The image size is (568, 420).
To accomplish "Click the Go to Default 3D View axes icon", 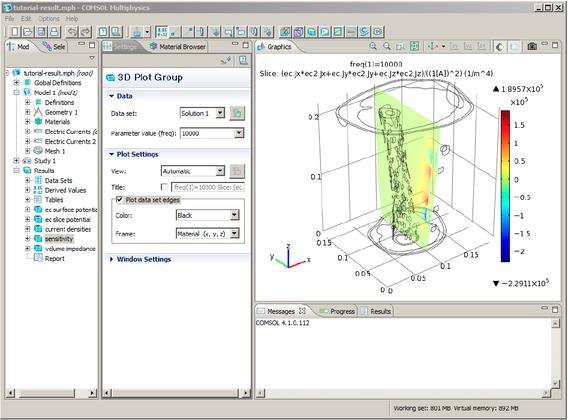I will [433, 46].
